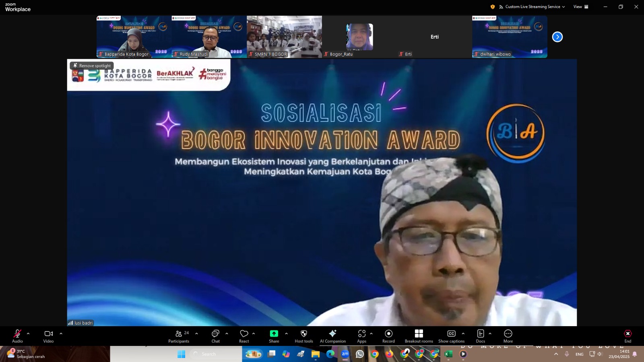Expand the arrow next to Apps
644x362 pixels.
point(371,333)
